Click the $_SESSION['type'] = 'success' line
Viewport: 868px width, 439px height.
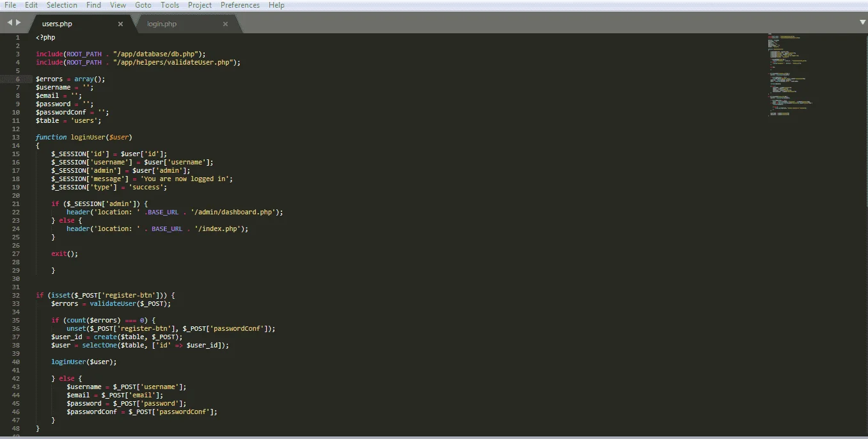pos(109,188)
